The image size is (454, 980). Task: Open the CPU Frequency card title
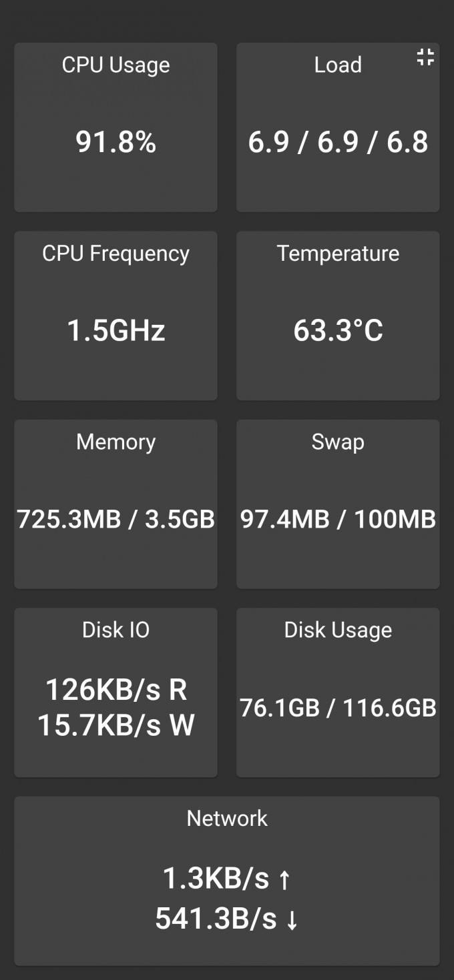click(116, 254)
